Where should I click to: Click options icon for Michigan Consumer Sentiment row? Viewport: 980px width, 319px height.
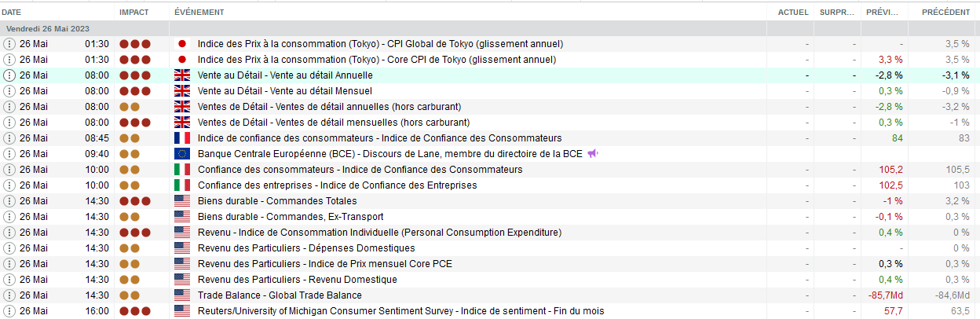(x=9, y=311)
